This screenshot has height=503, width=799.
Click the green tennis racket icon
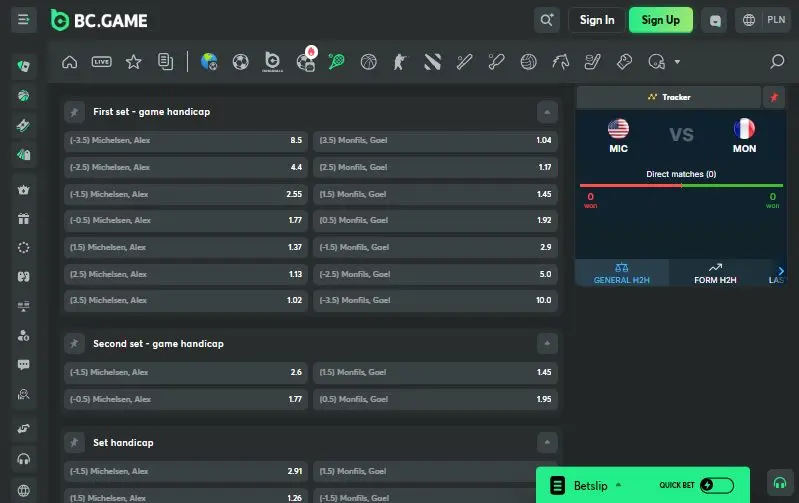[x=337, y=62]
